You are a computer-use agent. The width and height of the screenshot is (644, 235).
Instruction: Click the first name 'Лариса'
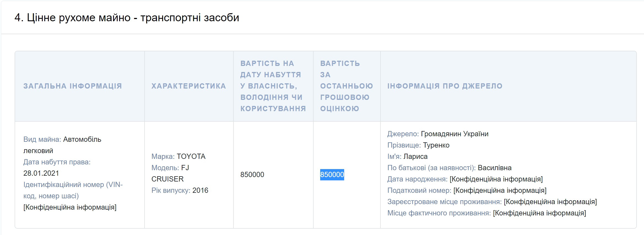click(x=415, y=156)
